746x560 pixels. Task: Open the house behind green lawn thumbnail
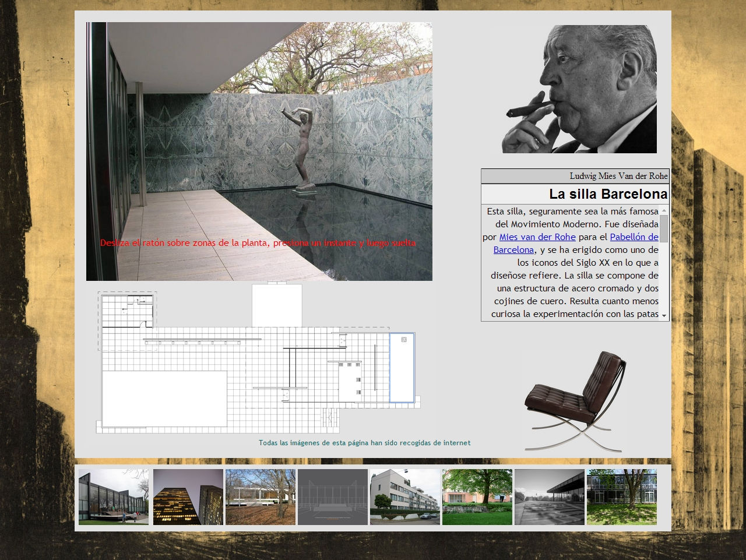(477, 497)
